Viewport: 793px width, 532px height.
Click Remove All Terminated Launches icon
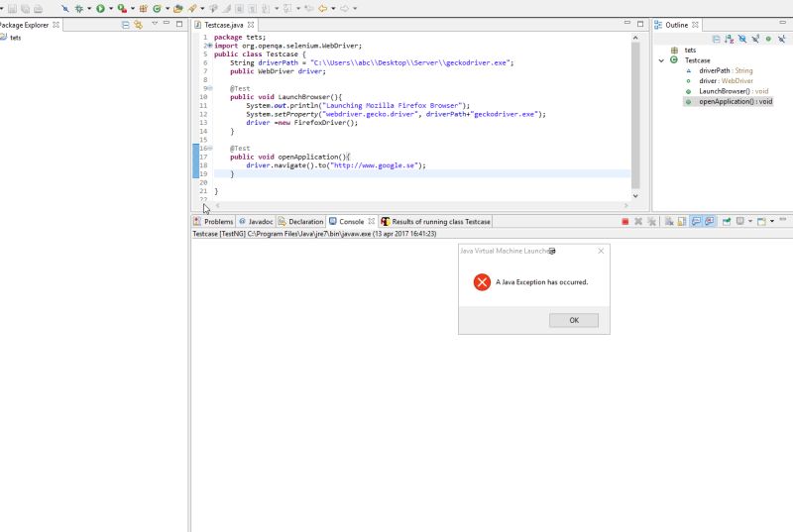point(651,221)
